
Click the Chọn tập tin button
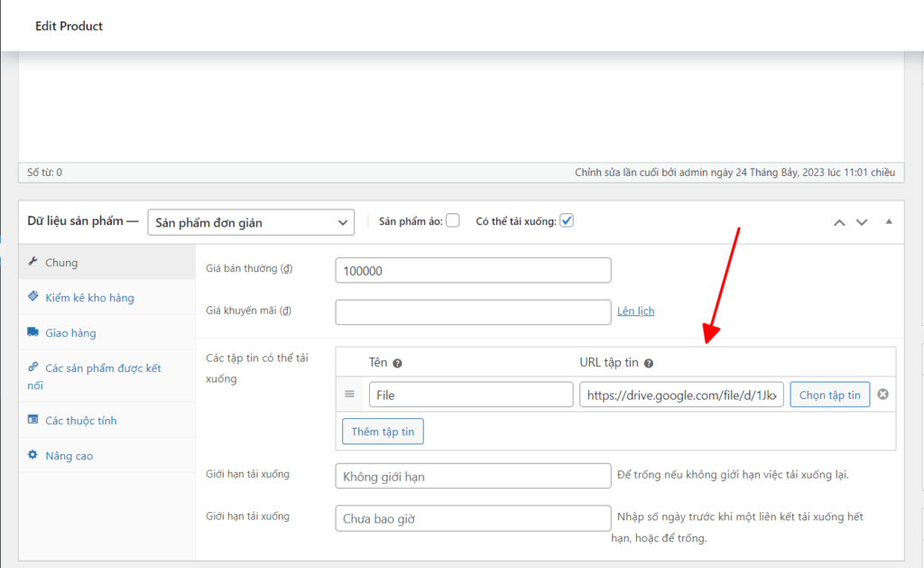(x=829, y=395)
